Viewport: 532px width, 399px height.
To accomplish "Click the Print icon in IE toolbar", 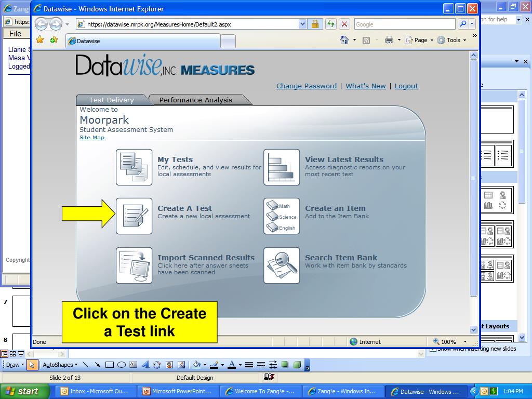I will (x=389, y=40).
